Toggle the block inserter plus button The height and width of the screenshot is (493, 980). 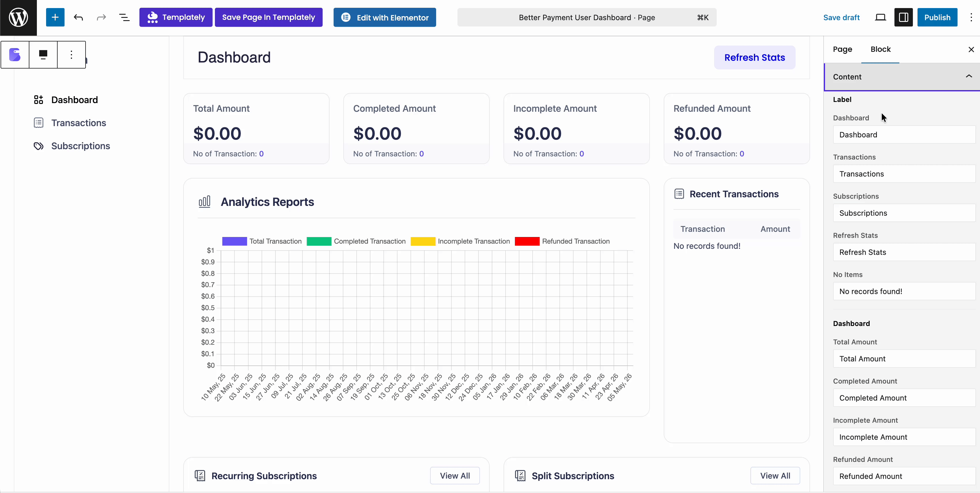point(55,18)
